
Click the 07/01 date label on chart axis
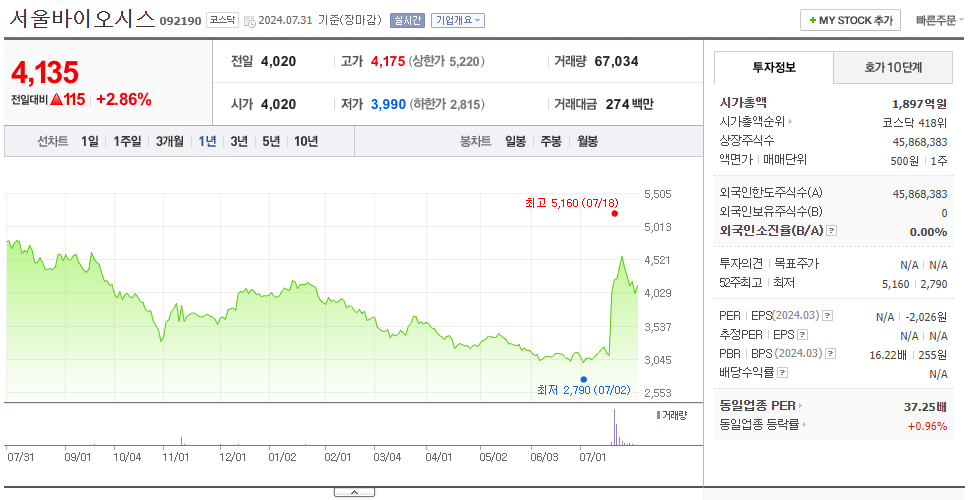tap(592, 457)
